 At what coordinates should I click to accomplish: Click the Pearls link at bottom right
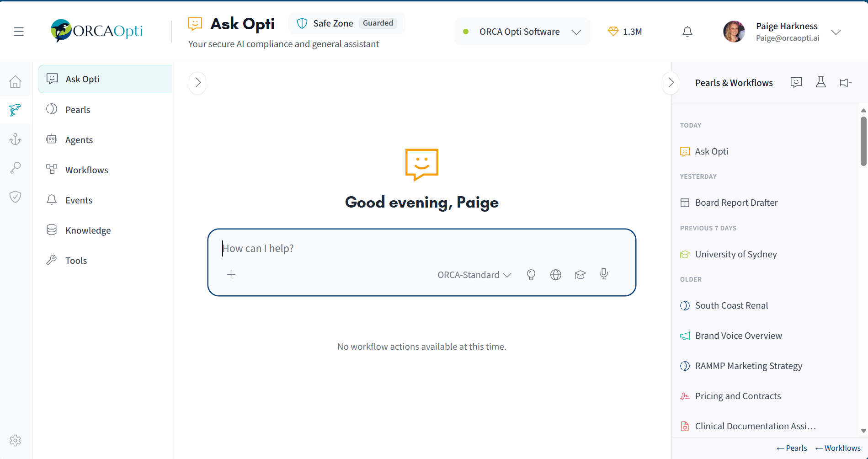point(792,448)
